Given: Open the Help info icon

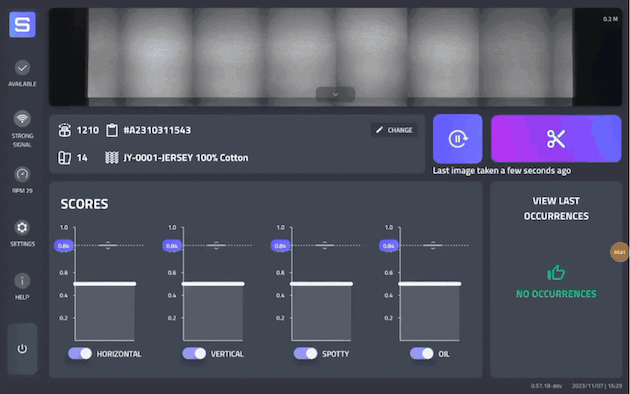Looking at the screenshot, I should click(22, 281).
